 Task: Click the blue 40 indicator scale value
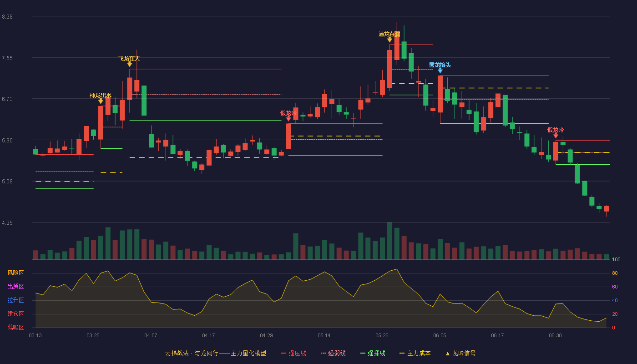pos(615,301)
